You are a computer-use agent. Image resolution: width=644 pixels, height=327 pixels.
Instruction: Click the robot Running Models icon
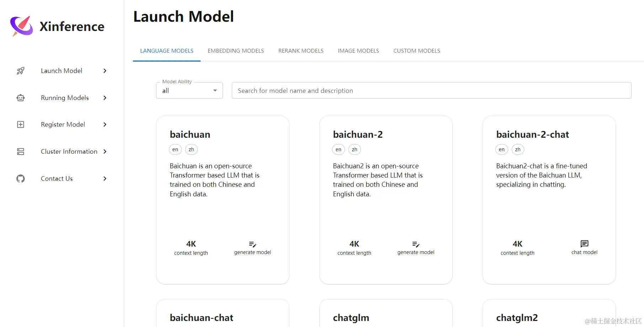pyautogui.click(x=21, y=98)
